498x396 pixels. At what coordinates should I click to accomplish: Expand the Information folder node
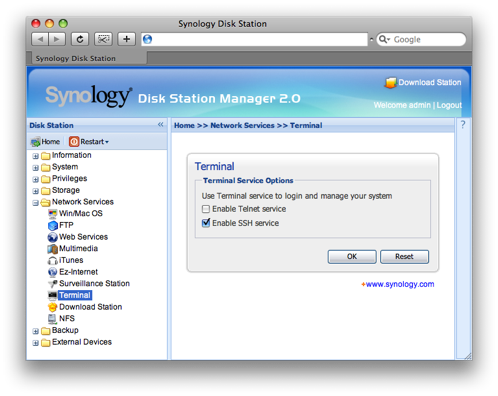pos(36,156)
